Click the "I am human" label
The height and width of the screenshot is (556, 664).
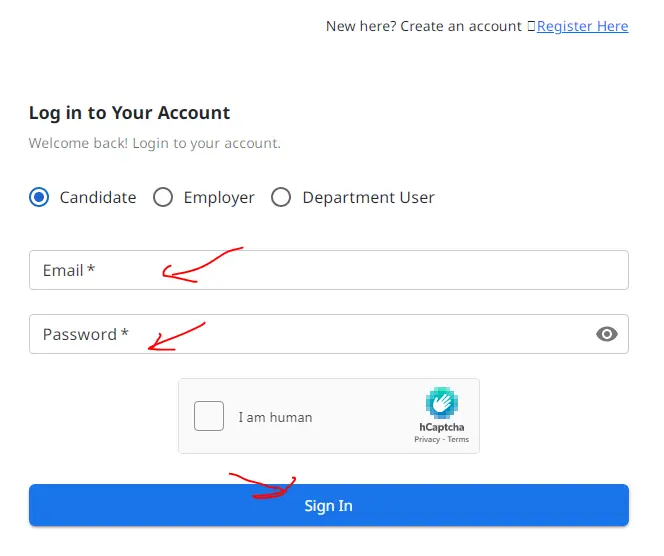pyautogui.click(x=275, y=417)
